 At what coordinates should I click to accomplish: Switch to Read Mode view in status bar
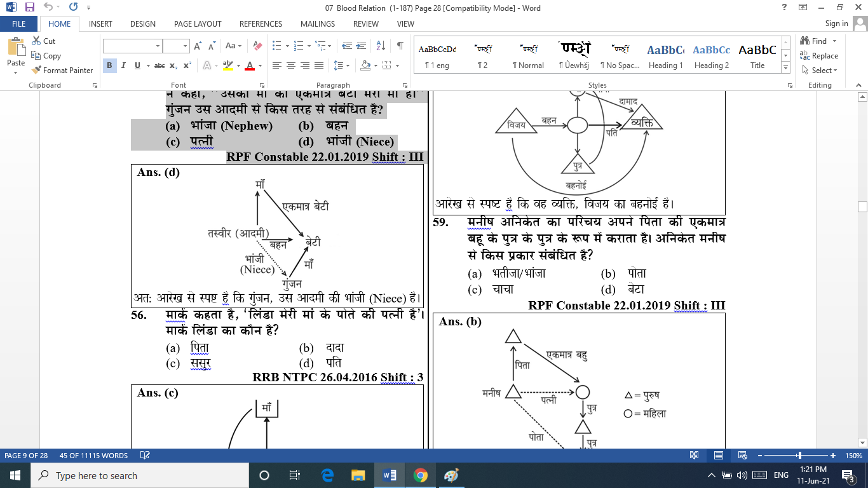[x=695, y=456]
